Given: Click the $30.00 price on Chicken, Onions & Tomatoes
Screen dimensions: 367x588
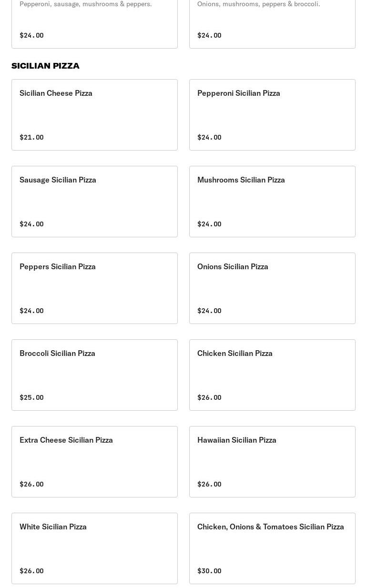Looking at the screenshot, I should [x=209, y=571].
